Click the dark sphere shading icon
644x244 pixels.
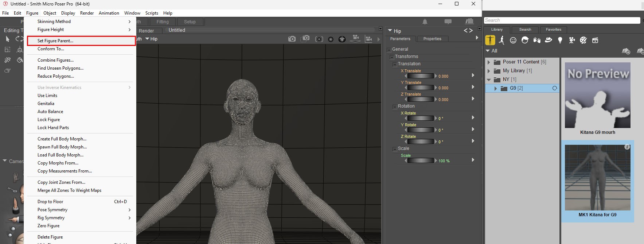(x=331, y=39)
